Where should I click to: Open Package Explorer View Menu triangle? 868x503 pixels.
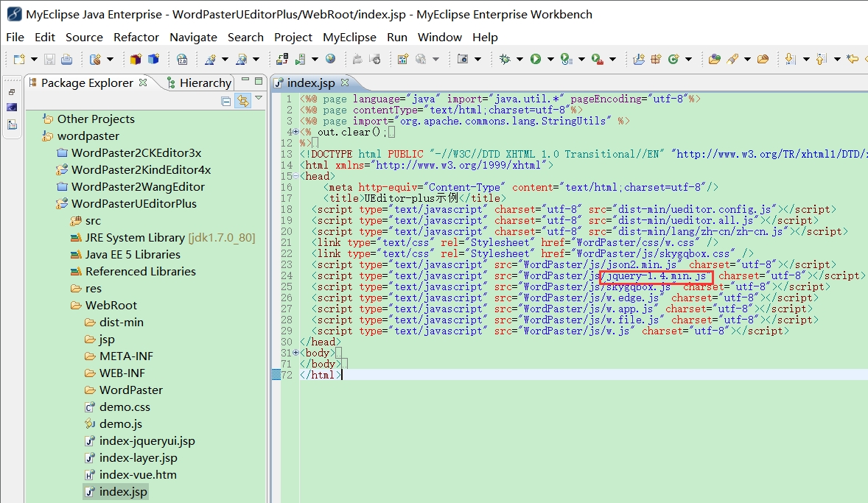[259, 99]
